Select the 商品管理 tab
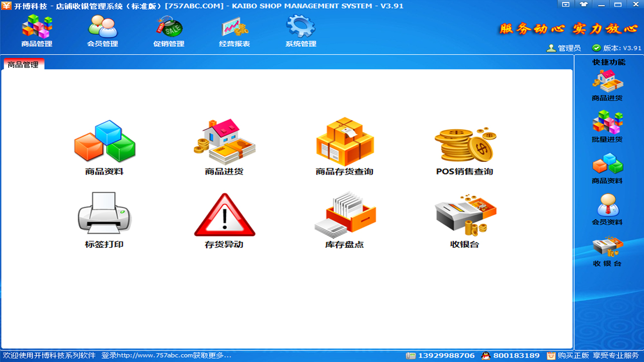 click(23, 64)
